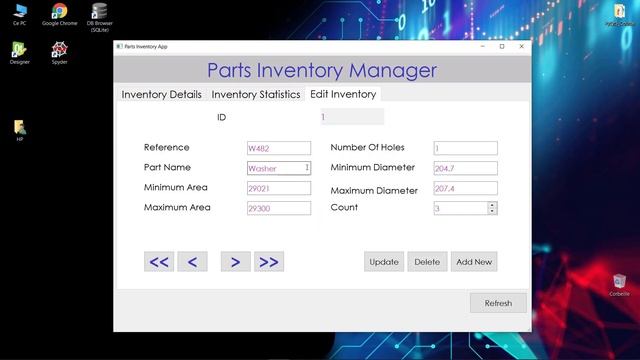This screenshot has height=360, width=640.
Task: Switch to the Inventory Details tab
Action: (162, 94)
